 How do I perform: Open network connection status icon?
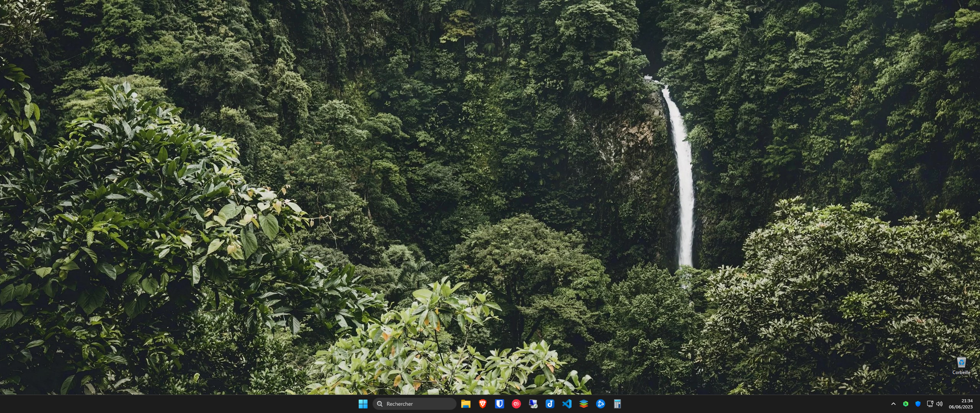pos(930,404)
